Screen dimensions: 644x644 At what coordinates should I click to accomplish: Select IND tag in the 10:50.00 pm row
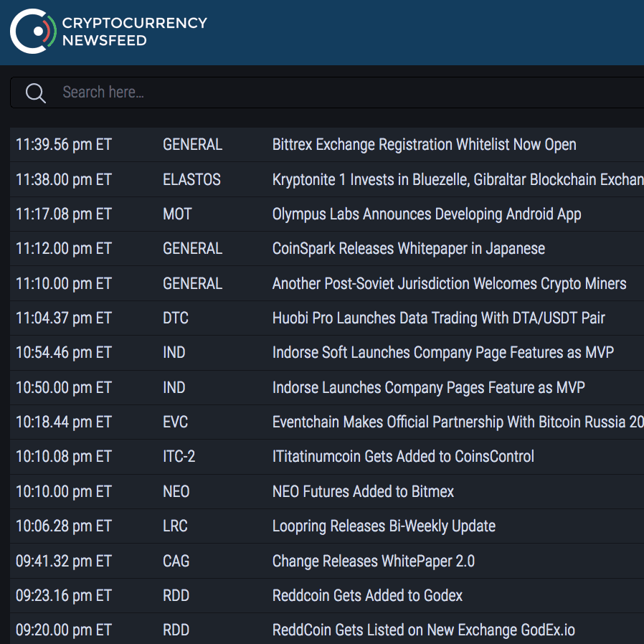[x=174, y=387]
